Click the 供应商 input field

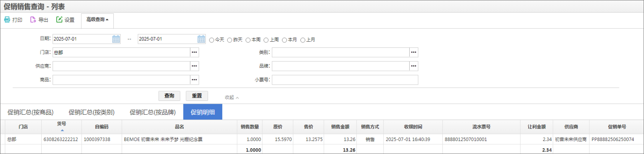tap(121, 66)
